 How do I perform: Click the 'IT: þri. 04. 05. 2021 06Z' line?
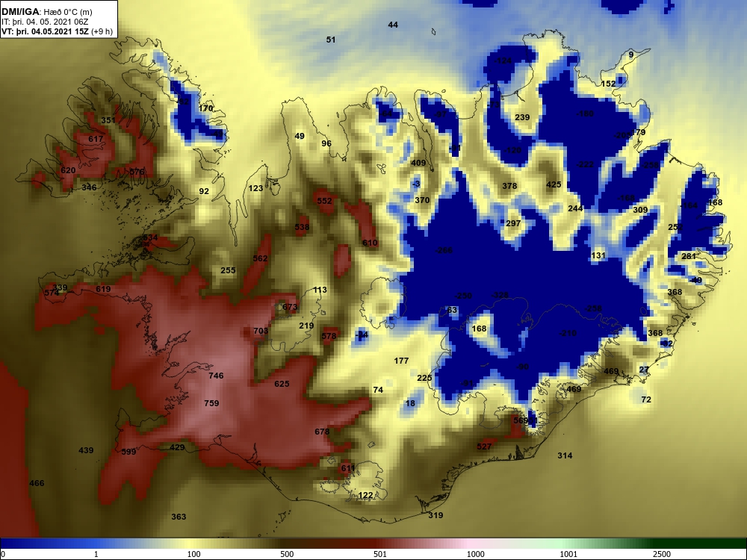45,22
